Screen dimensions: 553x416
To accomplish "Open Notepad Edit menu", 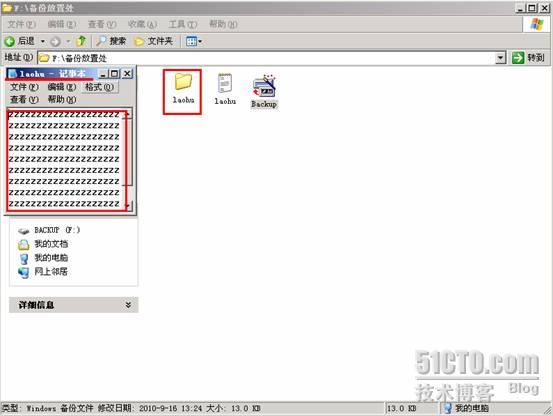I will 62,87.
